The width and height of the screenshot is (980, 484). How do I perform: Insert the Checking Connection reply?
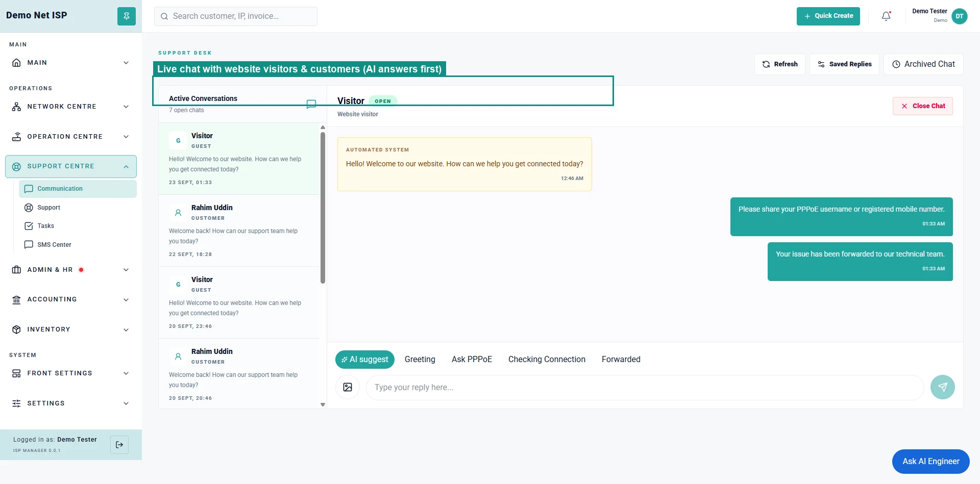[x=547, y=360]
